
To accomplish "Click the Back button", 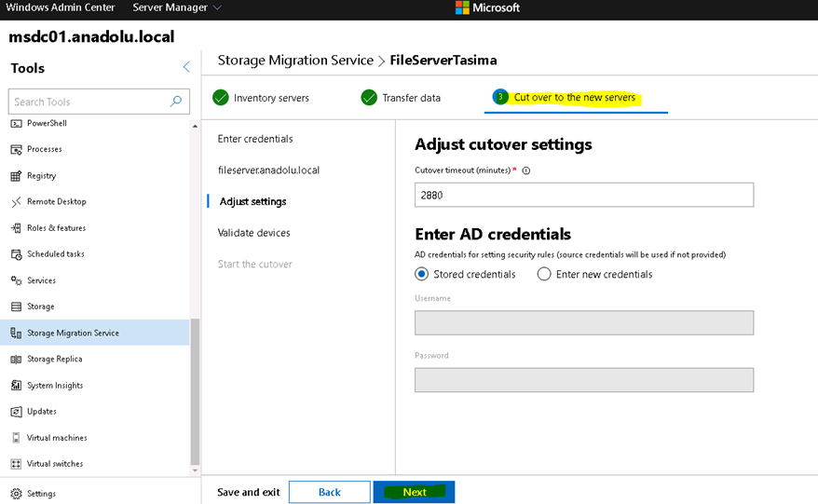I will point(330,492).
